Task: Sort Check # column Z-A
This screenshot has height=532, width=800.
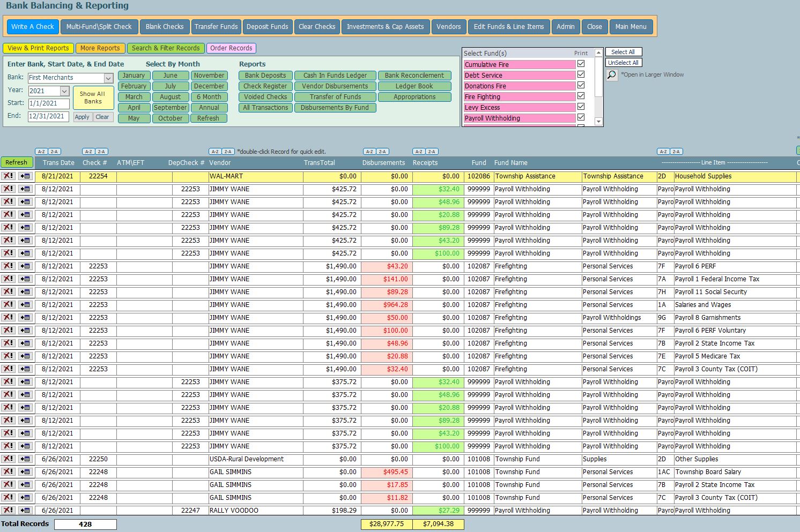Action: coord(102,152)
